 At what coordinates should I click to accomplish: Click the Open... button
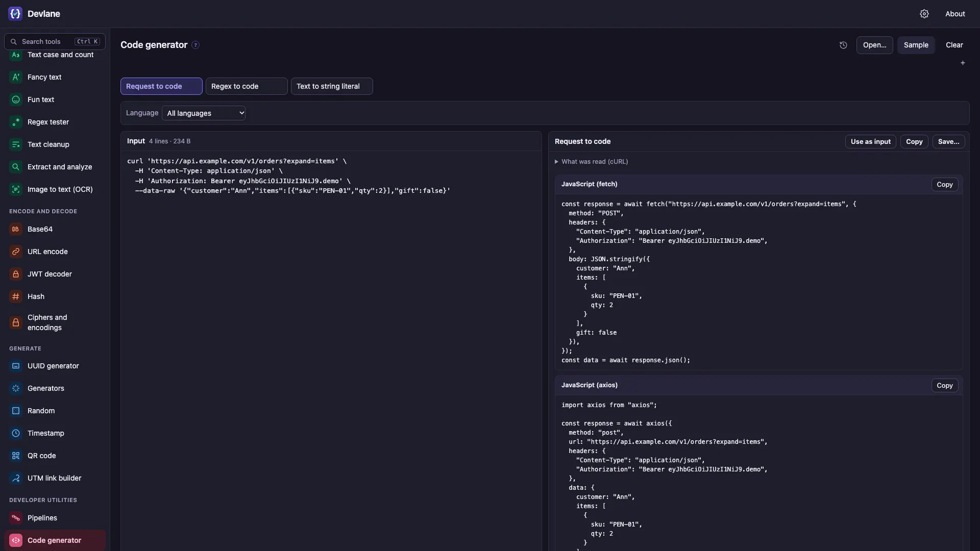(875, 45)
